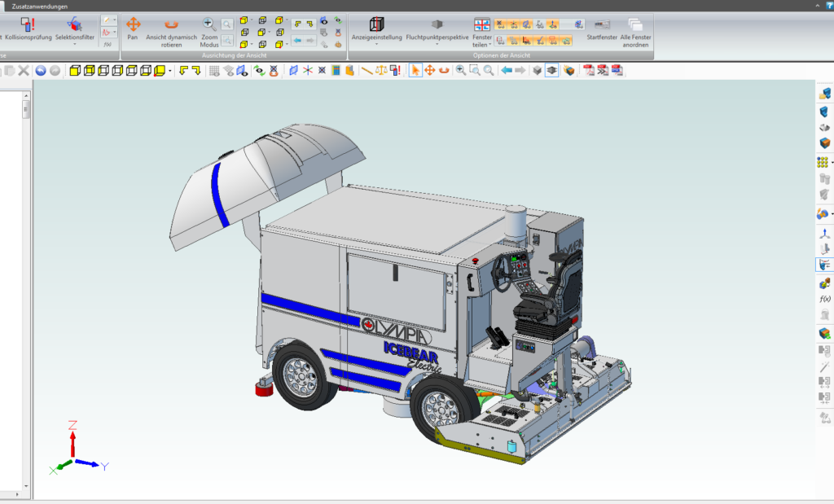834x504 pixels.
Task: Select the zoom magnifier icon on the view toolbar
Action: click(460, 70)
